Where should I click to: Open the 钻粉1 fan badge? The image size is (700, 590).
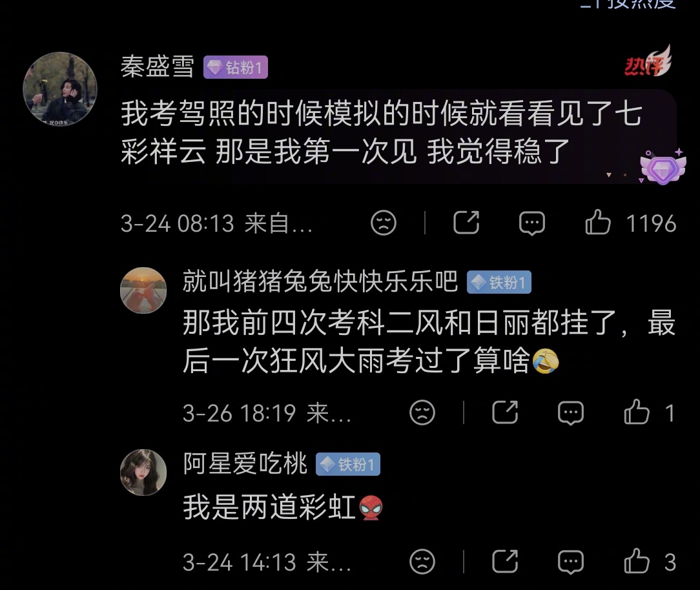(236, 67)
